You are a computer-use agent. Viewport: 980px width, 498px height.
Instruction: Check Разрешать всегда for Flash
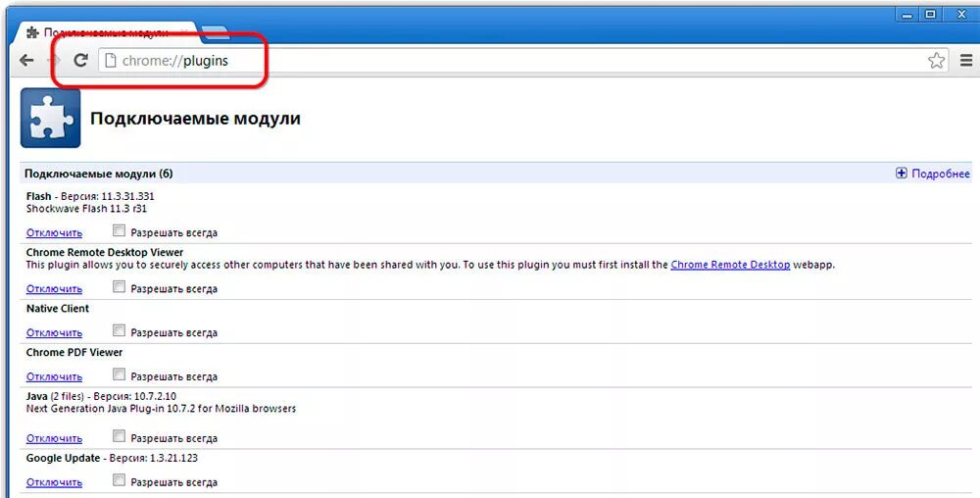coord(119,230)
